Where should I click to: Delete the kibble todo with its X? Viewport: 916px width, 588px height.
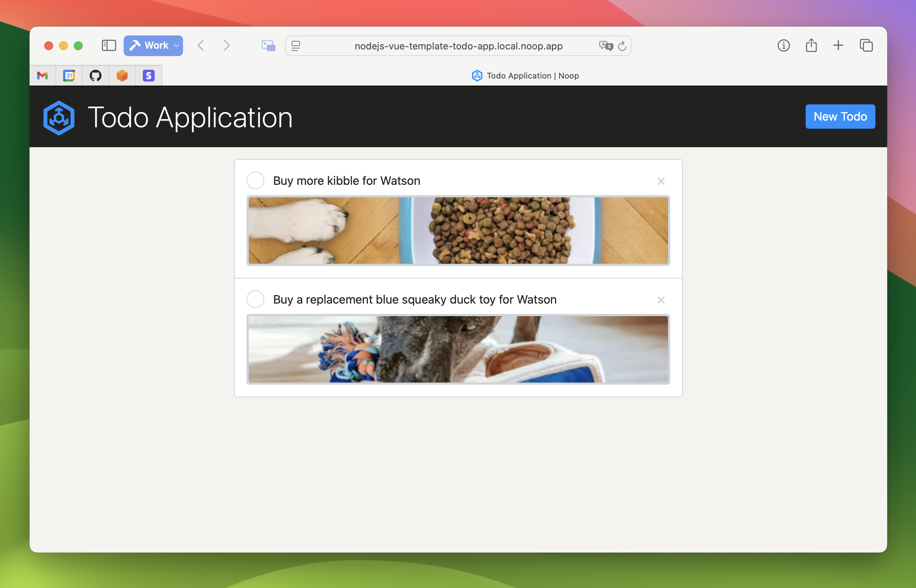pos(661,181)
